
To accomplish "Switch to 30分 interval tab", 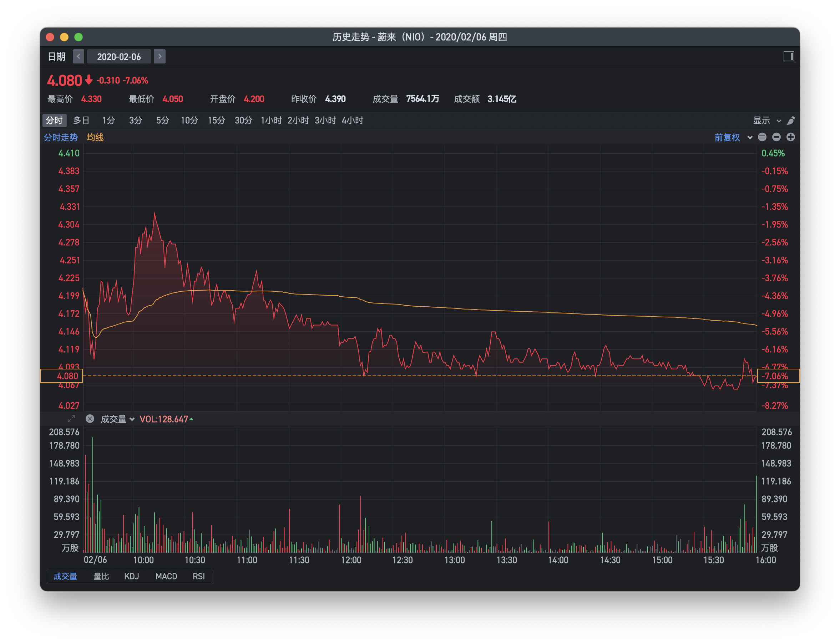I will coord(243,121).
